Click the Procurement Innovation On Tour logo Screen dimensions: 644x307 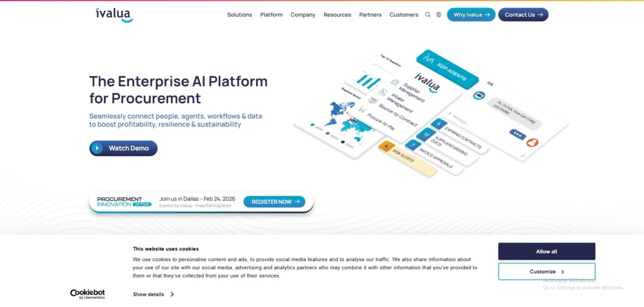click(124, 202)
